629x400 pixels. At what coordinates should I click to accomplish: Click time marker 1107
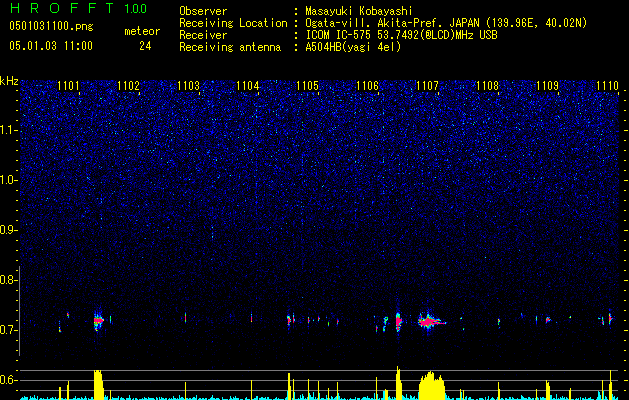coord(427,86)
